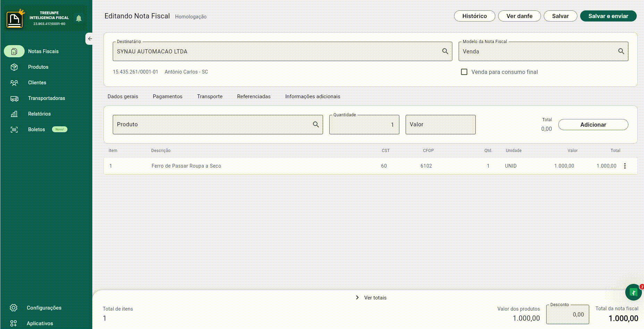Open the floating chat widget icon
The height and width of the screenshot is (329, 644).
tap(633, 293)
